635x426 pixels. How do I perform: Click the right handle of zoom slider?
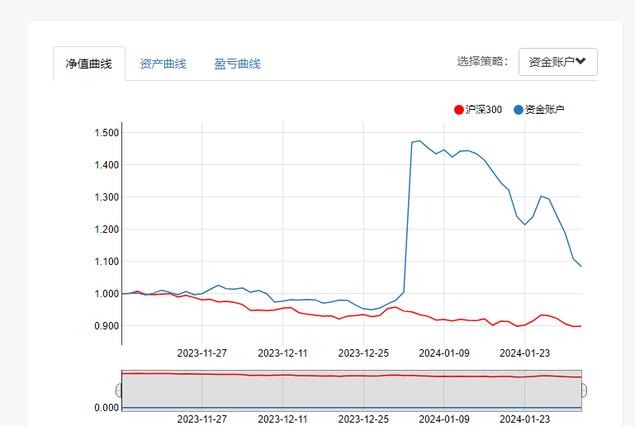[583, 390]
